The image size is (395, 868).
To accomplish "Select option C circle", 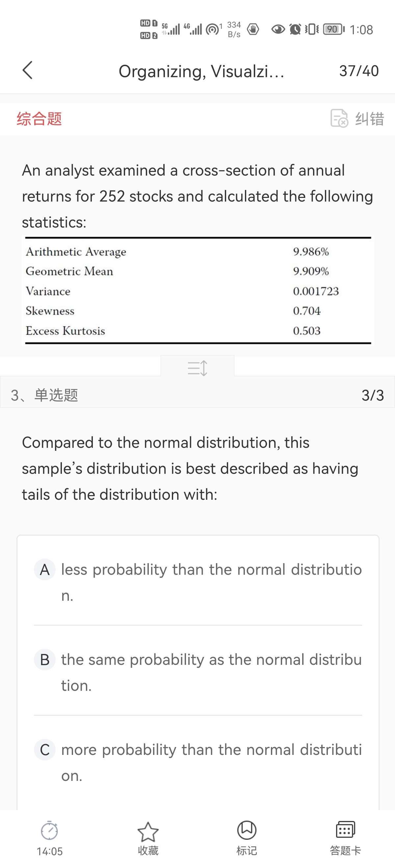I will (45, 750).
